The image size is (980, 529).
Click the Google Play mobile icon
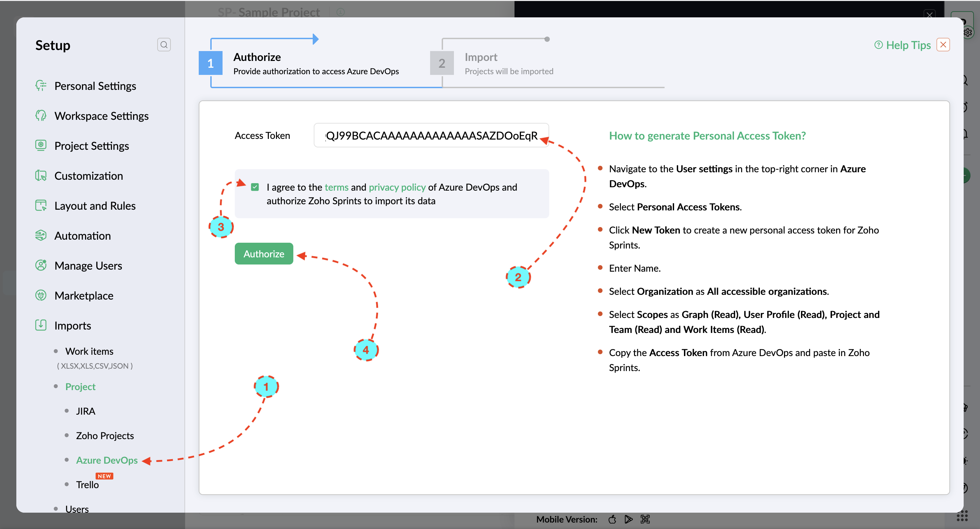click(628, 519)
